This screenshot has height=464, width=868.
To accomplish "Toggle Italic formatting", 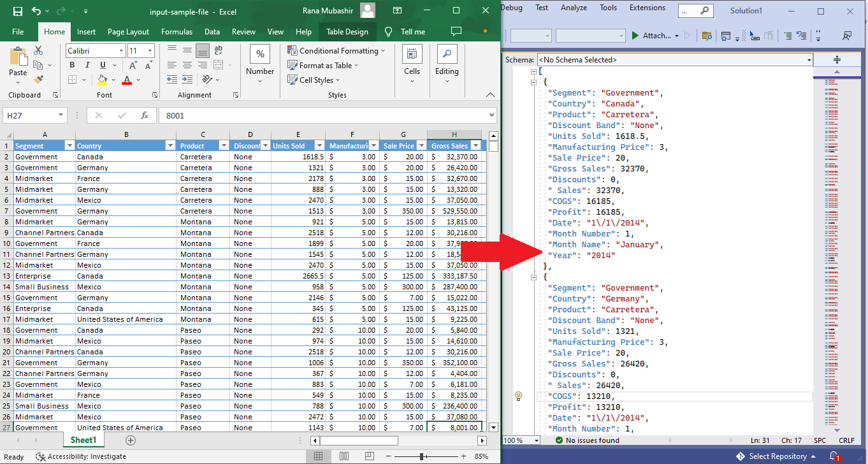I will click(88, 65).
